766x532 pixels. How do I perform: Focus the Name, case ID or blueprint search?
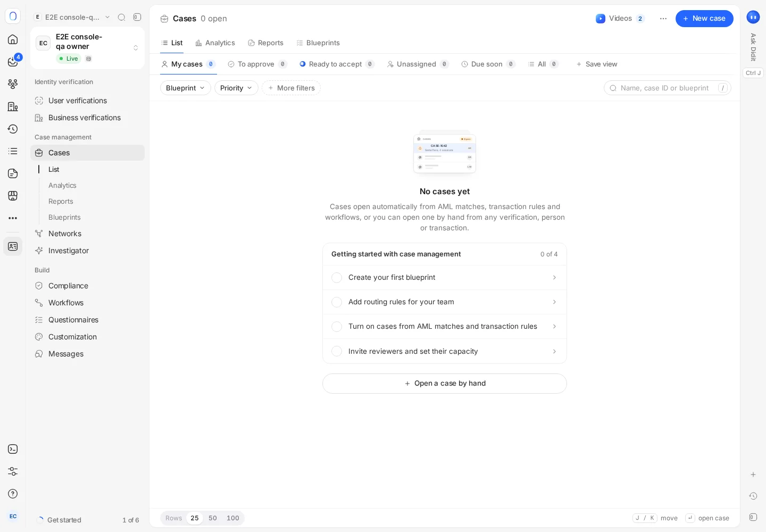tap(668, 88)
